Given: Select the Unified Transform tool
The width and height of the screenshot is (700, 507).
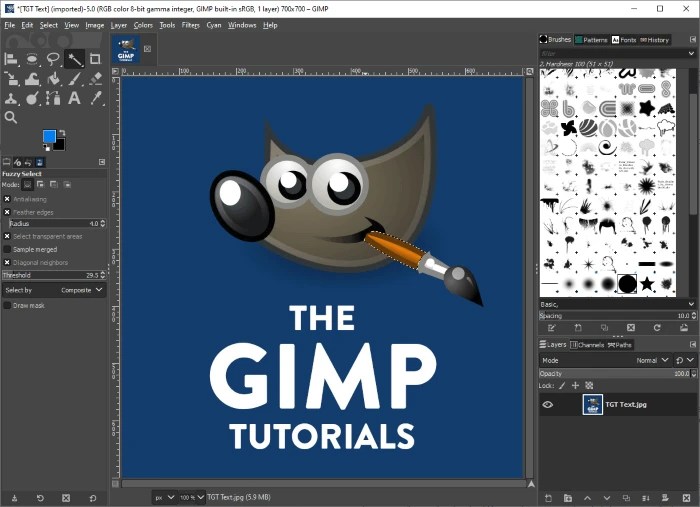Looking at the screenshot, I should [x=11, y=79].
